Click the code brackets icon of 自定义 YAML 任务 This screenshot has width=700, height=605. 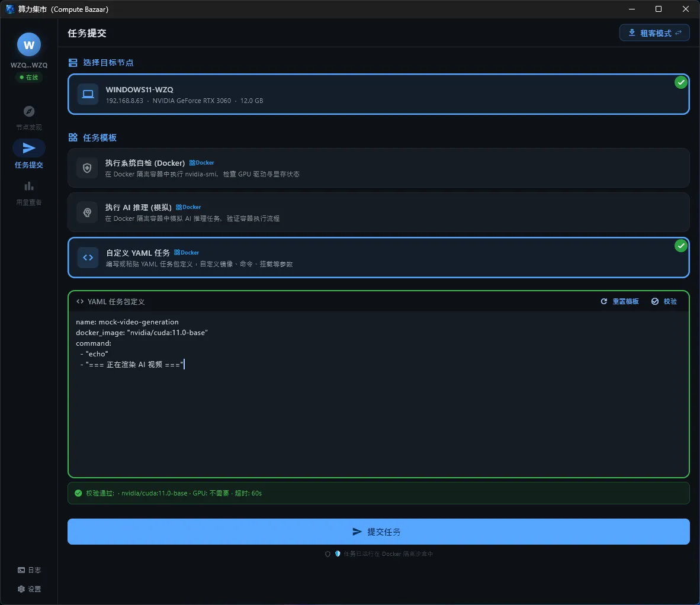[x=88, y=258]
